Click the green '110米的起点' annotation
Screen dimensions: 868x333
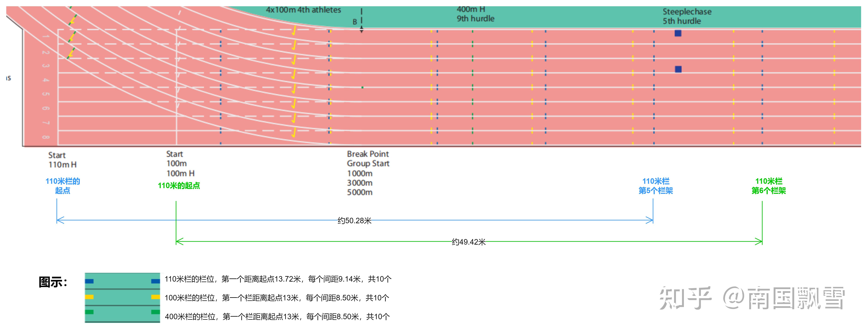(179, 185)
